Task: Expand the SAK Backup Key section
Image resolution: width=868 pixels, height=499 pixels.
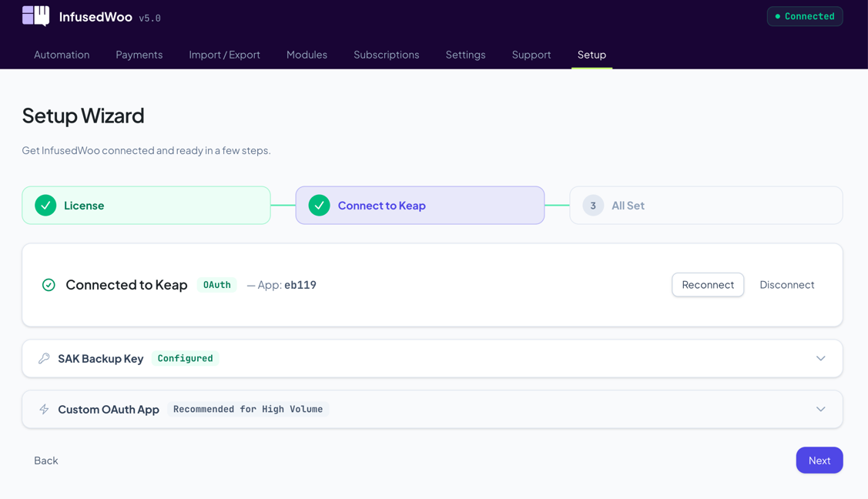Action: point(820,358)
